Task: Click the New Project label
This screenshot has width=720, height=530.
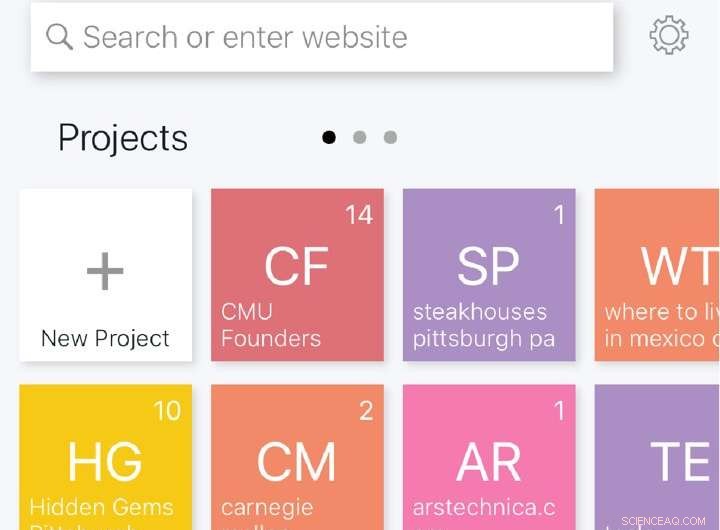Action: point(105,339)
